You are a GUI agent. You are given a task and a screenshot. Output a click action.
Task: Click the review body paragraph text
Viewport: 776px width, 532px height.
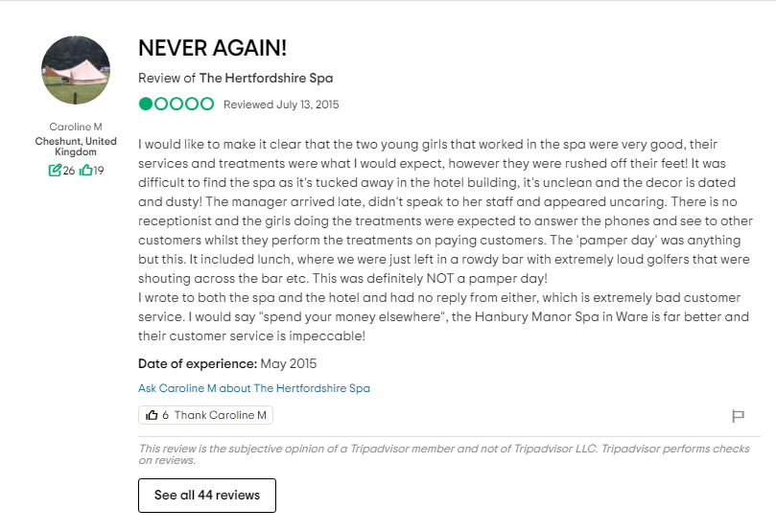point(445,240)
